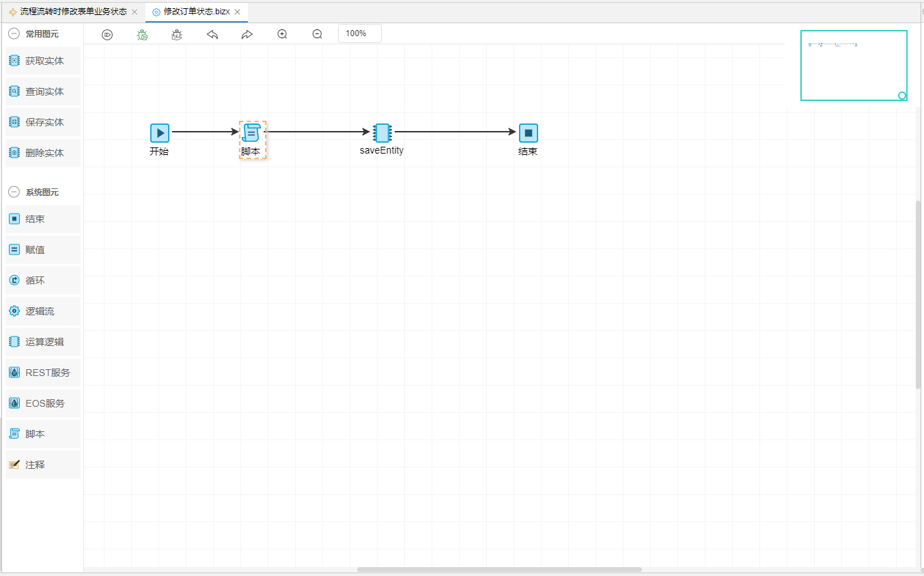
Task: Click the minimap overview thumbnail
Action: point(854,66)
